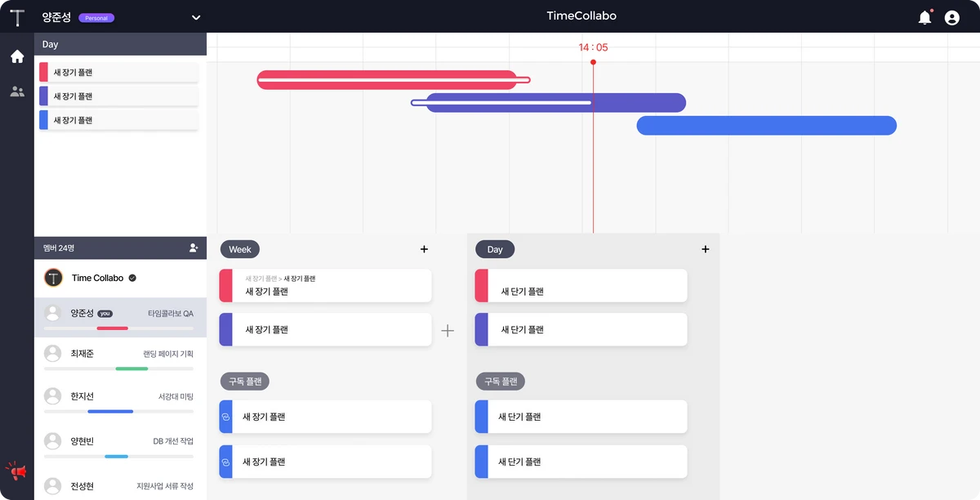Click the Time Collabo team avatar logo
This screenshot has width=980, height=500.
tap(53, 278)
